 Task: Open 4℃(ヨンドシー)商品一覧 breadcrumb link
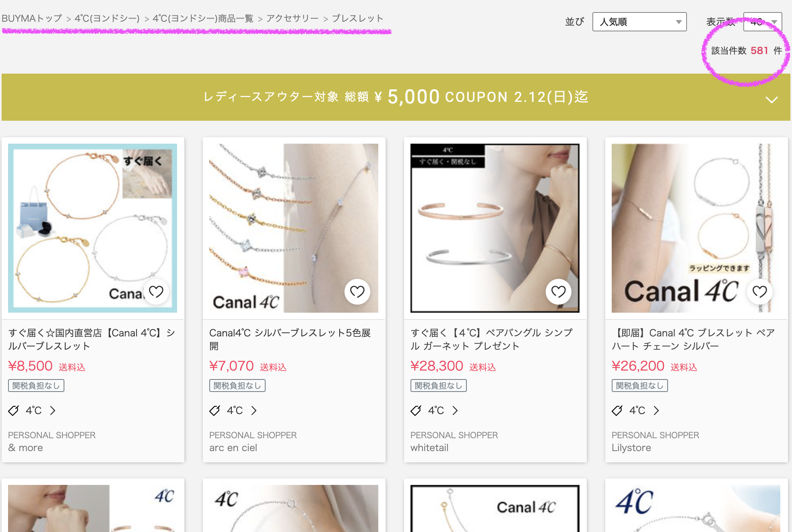tap(203, 19)
